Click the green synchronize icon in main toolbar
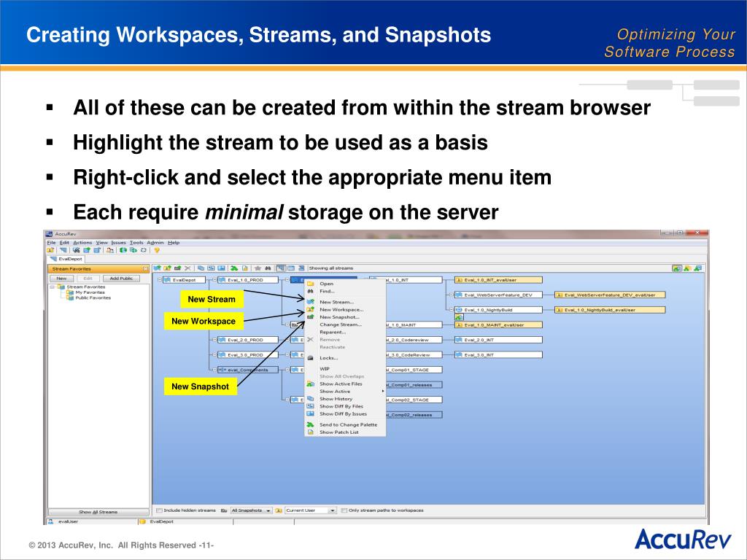Screen dimensions: 747x560 click(x=123, y=250)
